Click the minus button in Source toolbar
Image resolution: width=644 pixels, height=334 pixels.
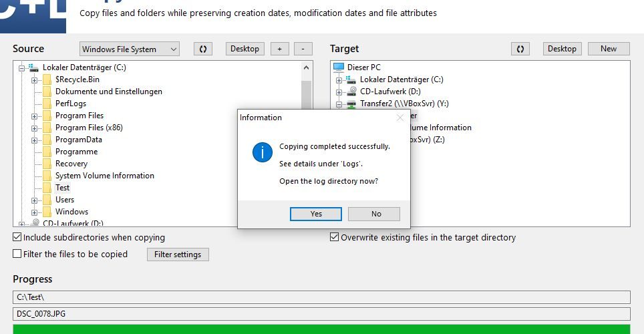tap(303, 49)
